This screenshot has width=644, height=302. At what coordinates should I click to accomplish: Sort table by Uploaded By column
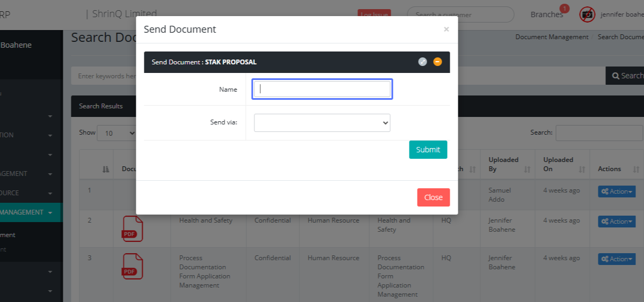click(x=527, y=169)
